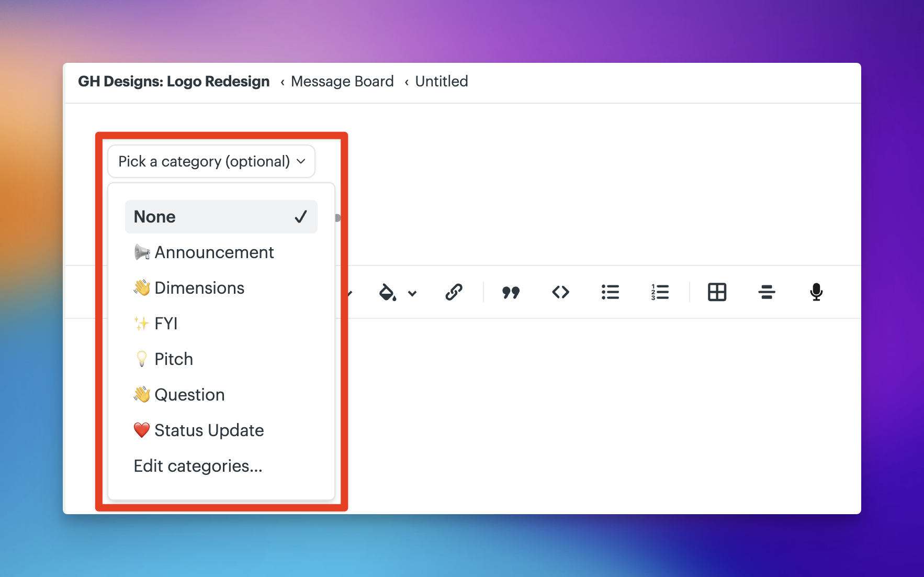Click the Untitled breadcrumb
Screen dimensions: 924x577
click(442, 82)
